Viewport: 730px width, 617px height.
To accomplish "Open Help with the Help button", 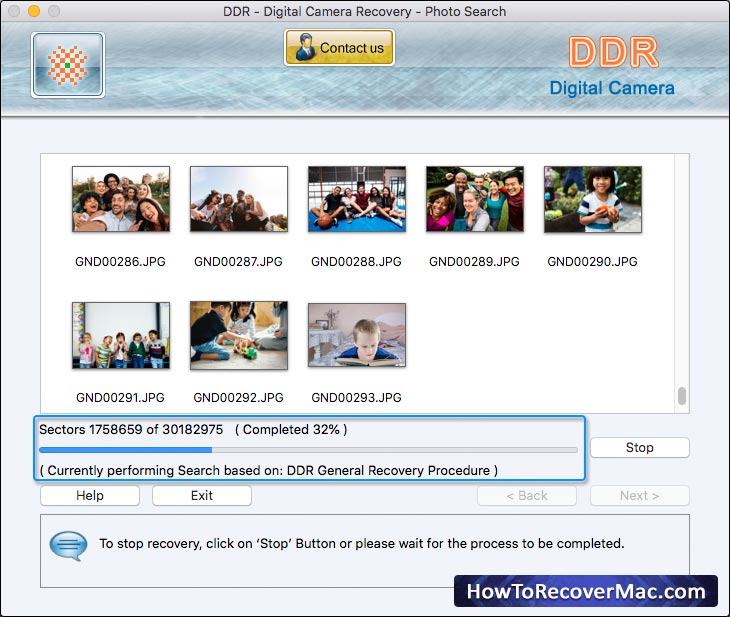I will click(x=90, y=495).
